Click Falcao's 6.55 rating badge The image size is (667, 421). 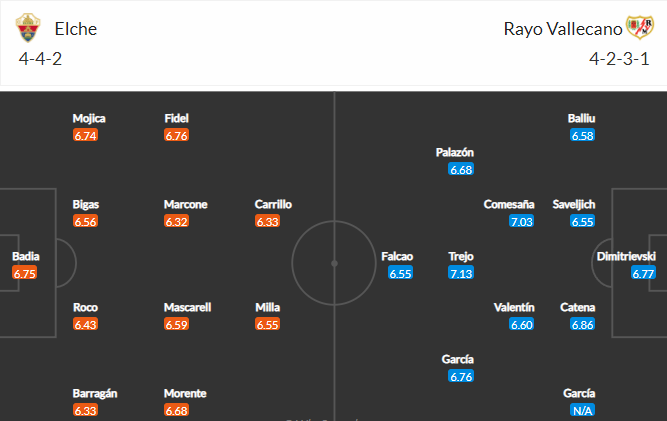point(400,273)
